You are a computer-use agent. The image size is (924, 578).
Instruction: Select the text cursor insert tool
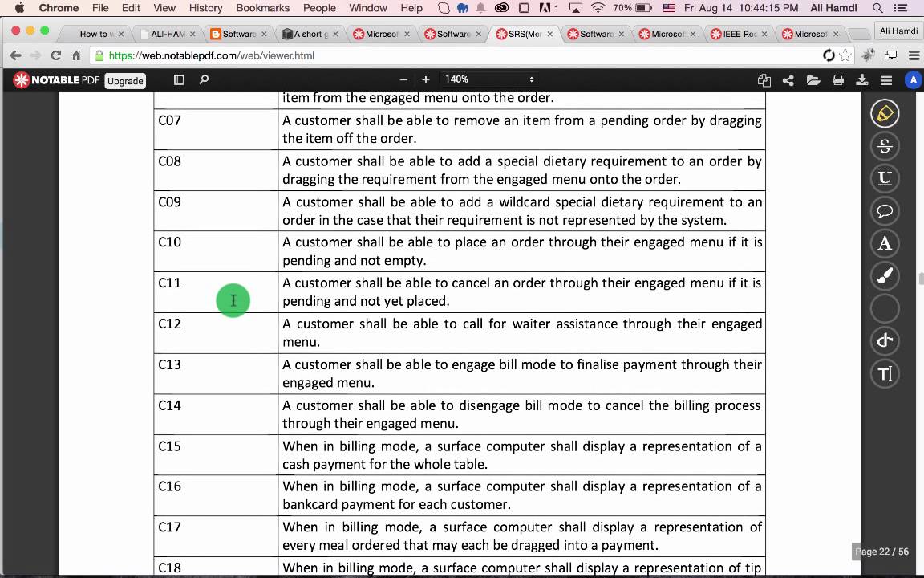(885, 373)
